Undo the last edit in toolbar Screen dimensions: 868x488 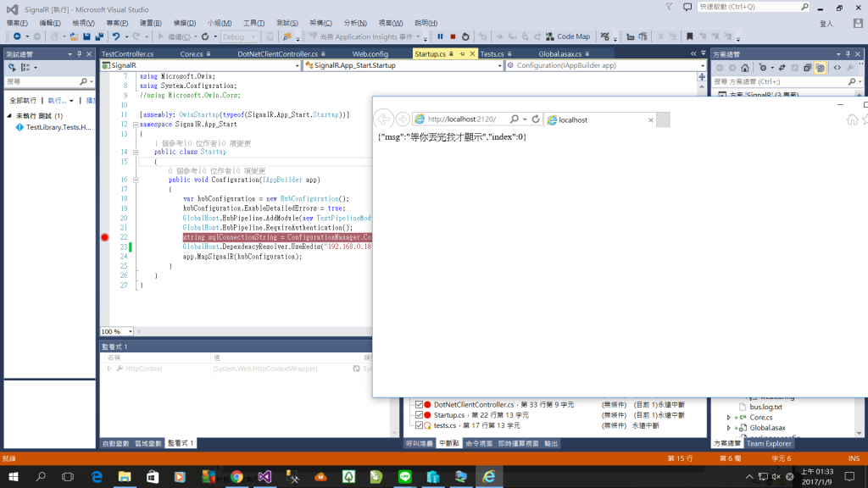[115, 36]
